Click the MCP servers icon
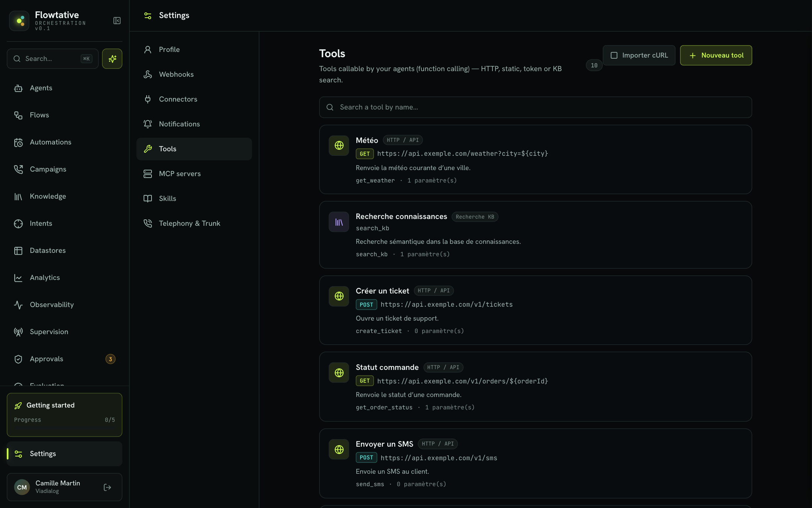Image resolution: width=812 pixels, height=508 pixels. 148,174
